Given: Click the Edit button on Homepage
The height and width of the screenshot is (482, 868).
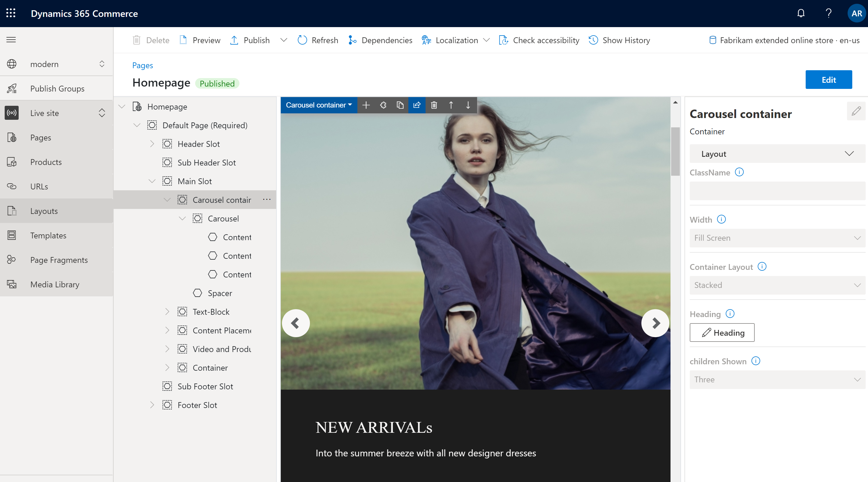Looking at the screenshot, I should click(x=829, y=79).
